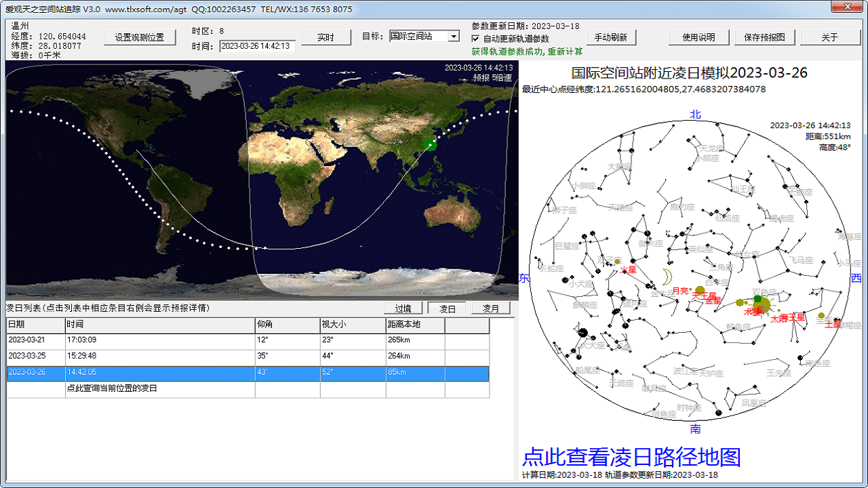
Task: Click the Saturn (土星) marker on the star chart
Action: click(821, 315)
